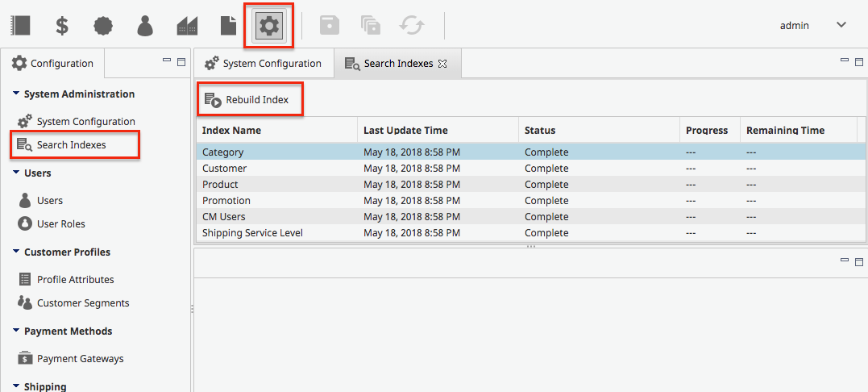The image size is (868, 392).
Task: Switch to the System Configuration tab
Action: tap(263, 63)
